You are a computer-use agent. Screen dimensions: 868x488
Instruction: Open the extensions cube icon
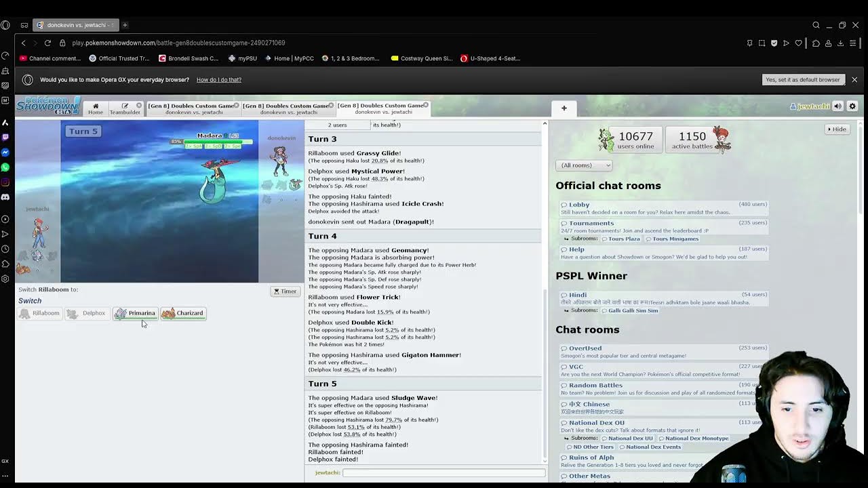816,43
